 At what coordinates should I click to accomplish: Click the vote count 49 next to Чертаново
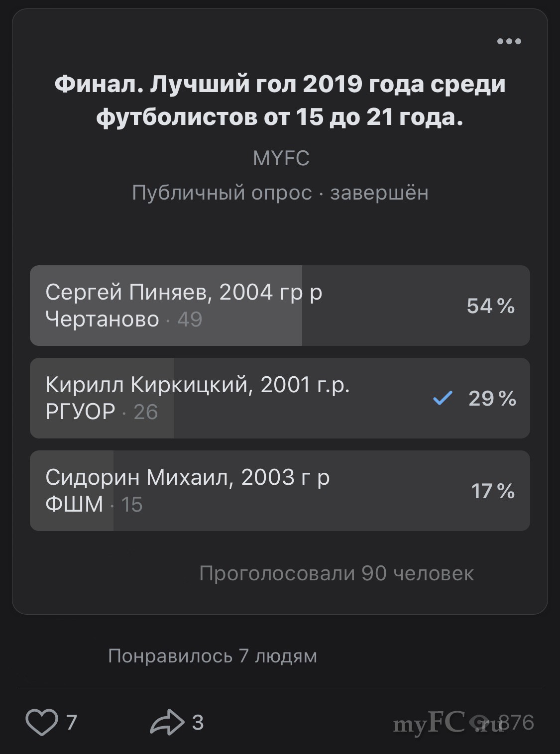[x=190, y=320]
